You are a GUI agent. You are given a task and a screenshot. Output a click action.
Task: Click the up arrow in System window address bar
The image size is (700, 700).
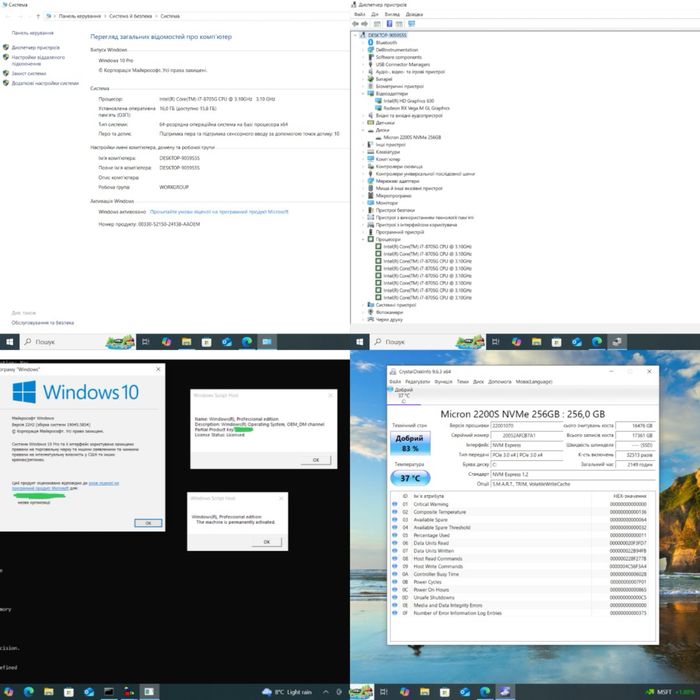click(38, 16)
